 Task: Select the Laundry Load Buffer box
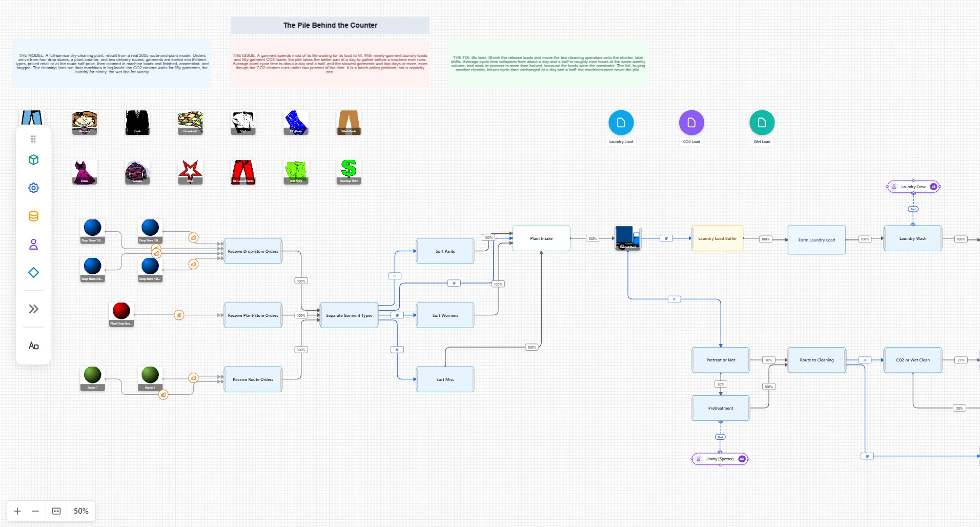[718, 238]
